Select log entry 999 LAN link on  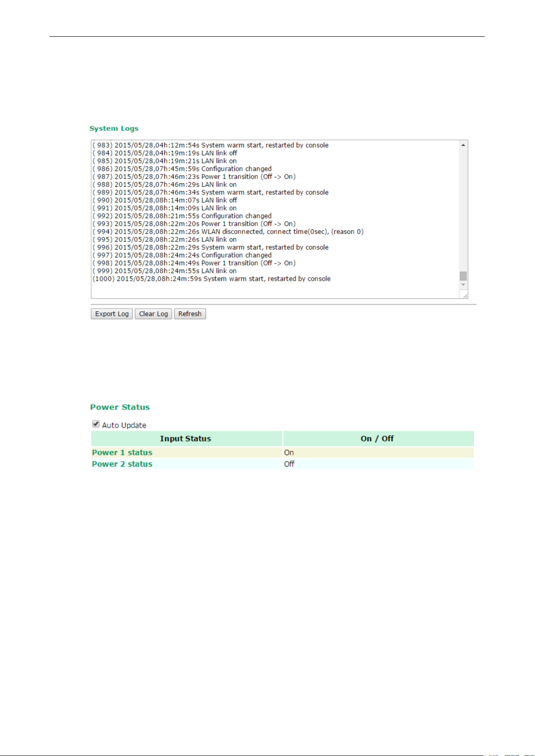(x=165, y=271)
